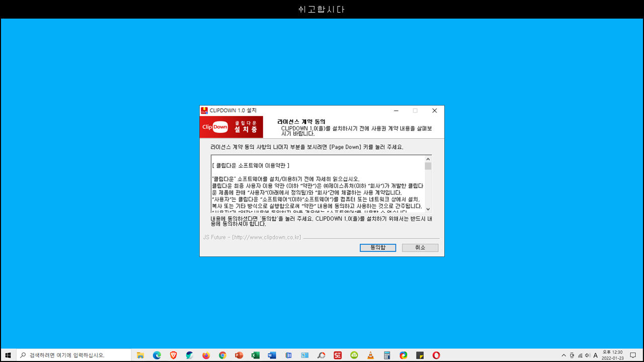Open Word from taskbar

272,355
